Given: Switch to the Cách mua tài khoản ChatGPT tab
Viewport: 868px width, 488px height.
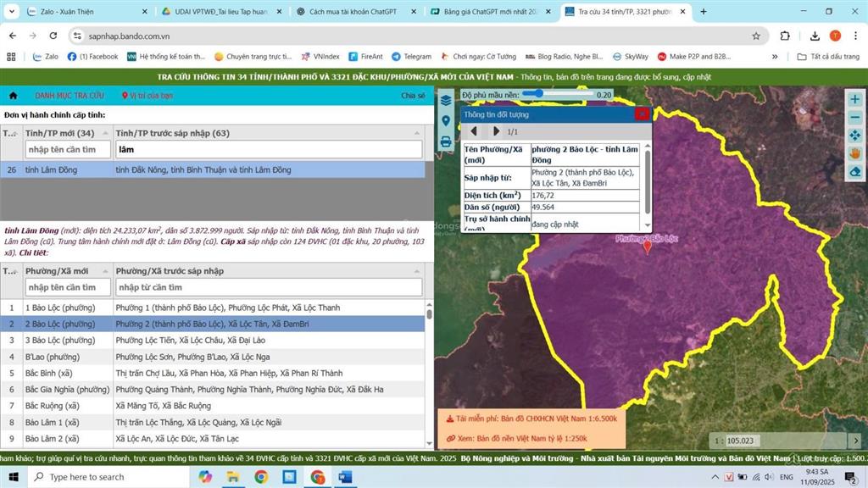Looking at the screenshot, I should [357, 11].
